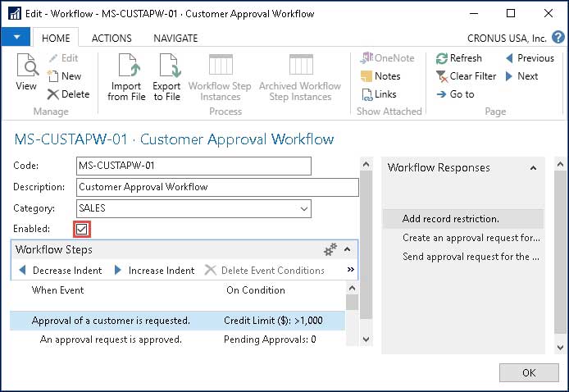
Task: Collapse the Workflow Responses panel
Action: [533, 168]
